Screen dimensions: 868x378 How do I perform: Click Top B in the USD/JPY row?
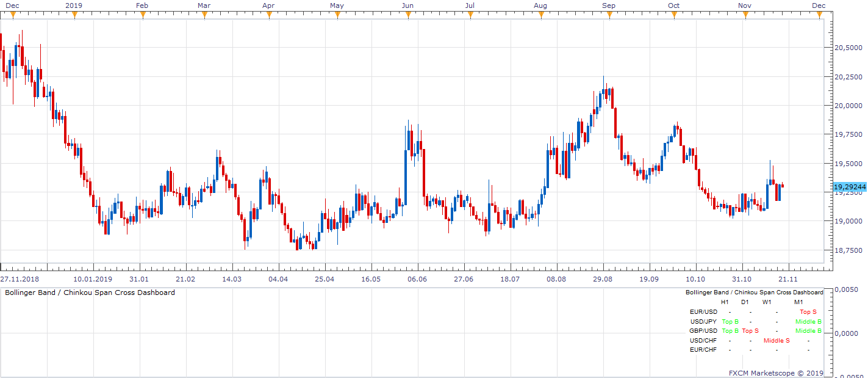[x=730, y=321]
